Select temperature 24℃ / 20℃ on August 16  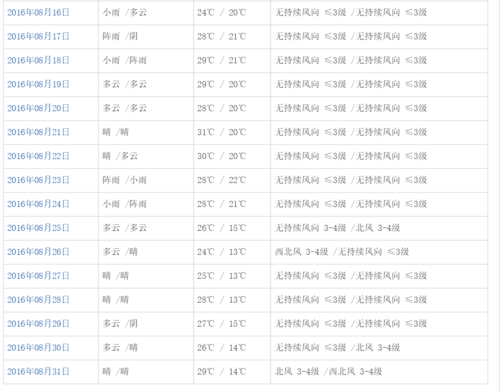click(x=221, y=13)
